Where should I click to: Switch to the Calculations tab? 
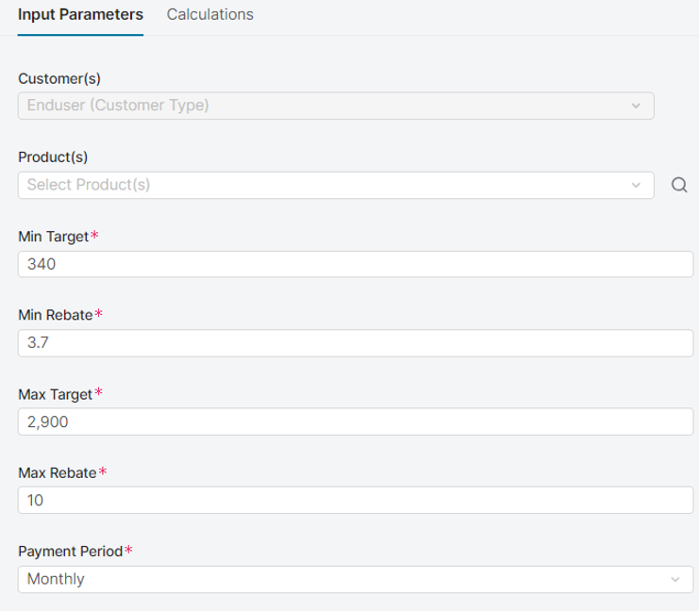click(209, 15)
